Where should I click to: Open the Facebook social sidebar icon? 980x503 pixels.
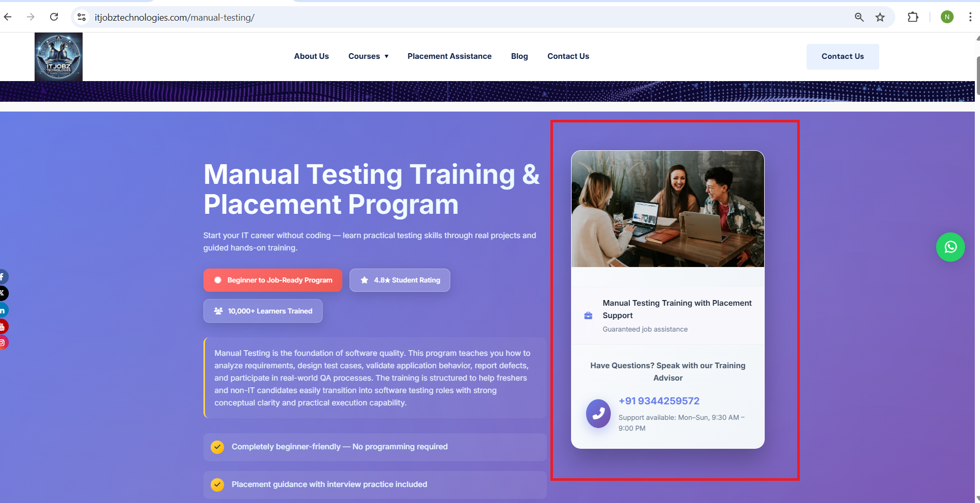click(x=3, y=277)
